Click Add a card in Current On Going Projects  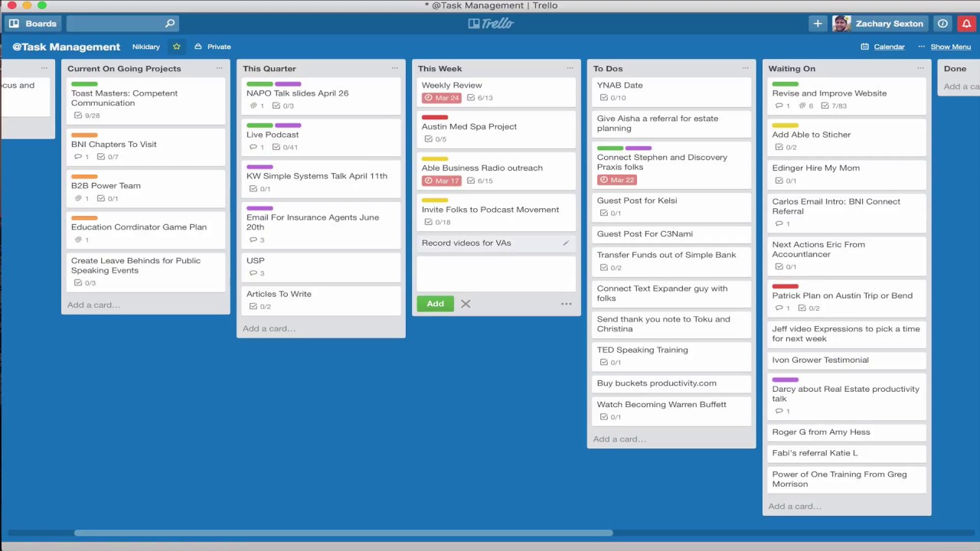coord(93,305)
